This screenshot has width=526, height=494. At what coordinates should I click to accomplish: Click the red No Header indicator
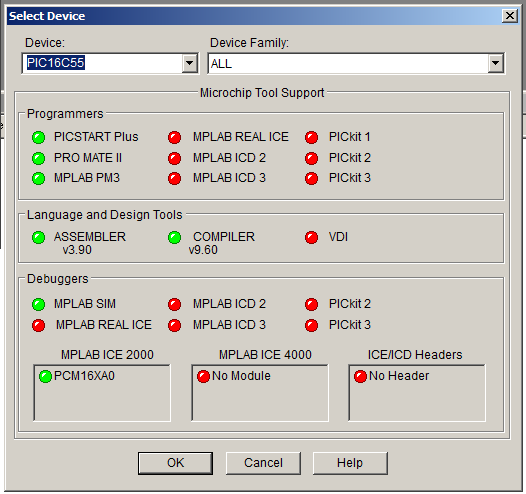(x=360, y=376)
